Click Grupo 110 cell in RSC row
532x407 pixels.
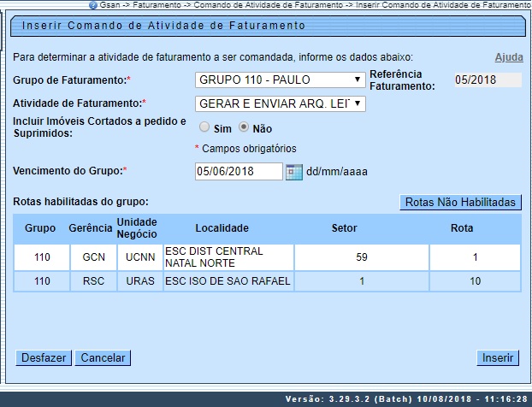(42, 281)
